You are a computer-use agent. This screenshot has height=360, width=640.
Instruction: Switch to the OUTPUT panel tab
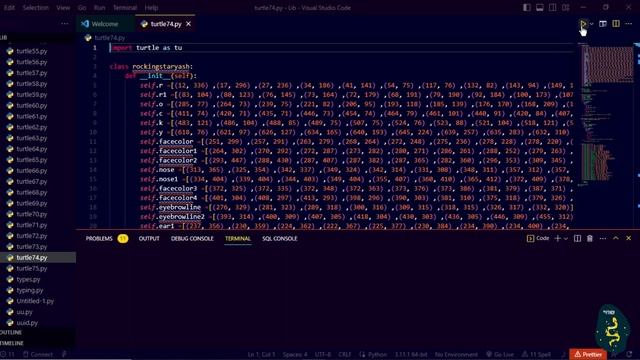click(149, 238)
